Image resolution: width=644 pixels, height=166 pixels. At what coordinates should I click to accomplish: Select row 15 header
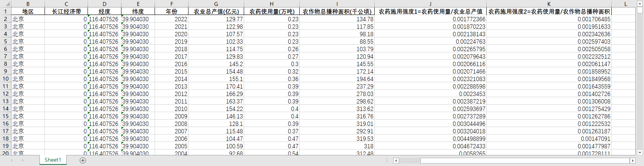[x=6, y=116]
